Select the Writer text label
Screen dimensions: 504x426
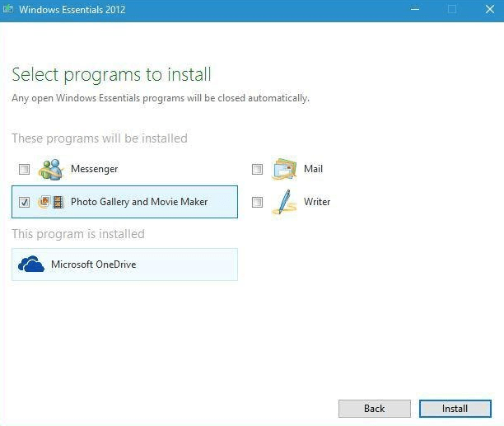click(x=316, y=202)
